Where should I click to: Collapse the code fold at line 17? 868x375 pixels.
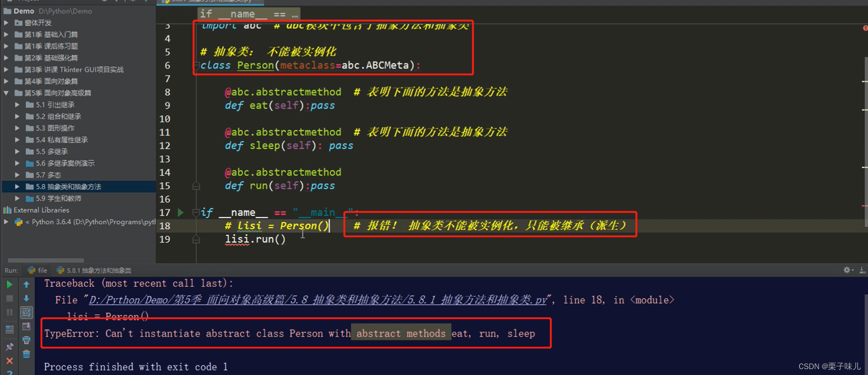pos(196,212)
